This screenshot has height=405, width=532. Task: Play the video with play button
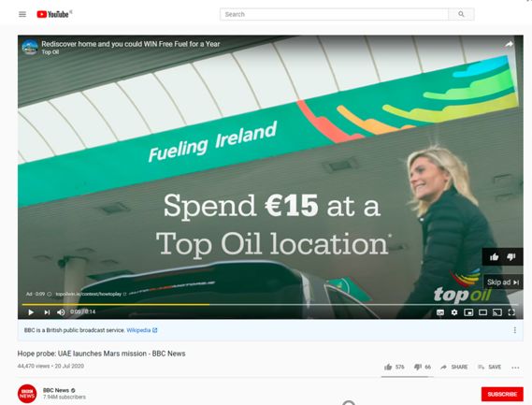[x=31, y=312]
